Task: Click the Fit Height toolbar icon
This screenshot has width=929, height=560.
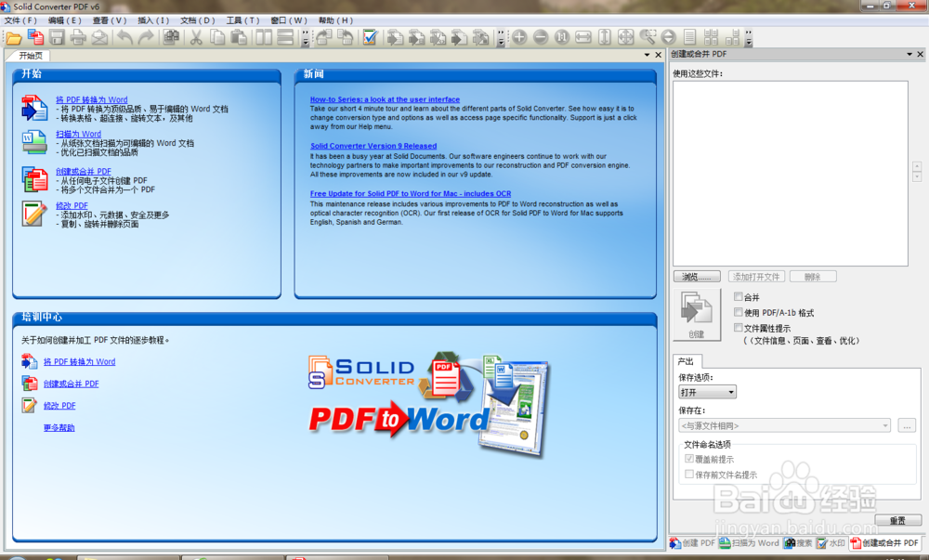Action: click(x=605, y=37)
